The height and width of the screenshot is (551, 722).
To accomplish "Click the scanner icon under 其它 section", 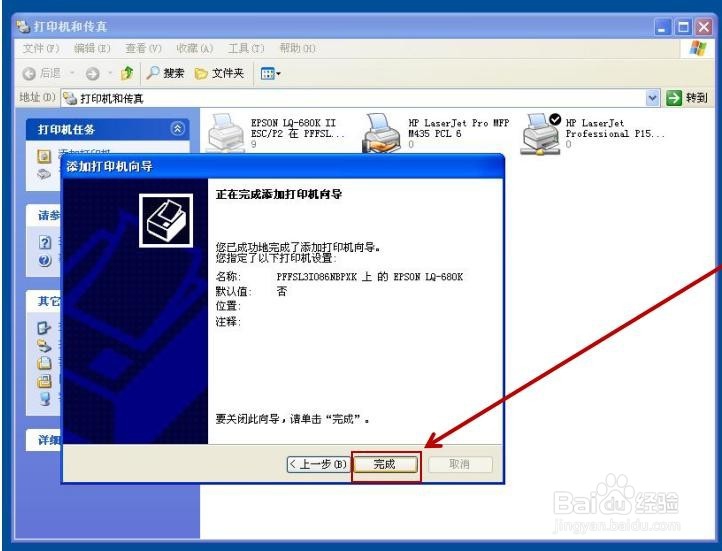I will [x=44, y=345].
